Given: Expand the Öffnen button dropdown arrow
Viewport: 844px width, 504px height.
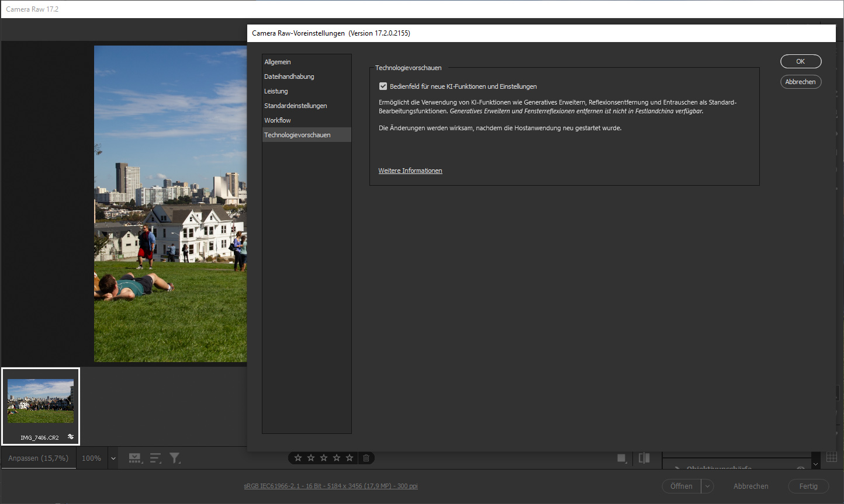Looking at the screenshot, I should click(707, 486).
